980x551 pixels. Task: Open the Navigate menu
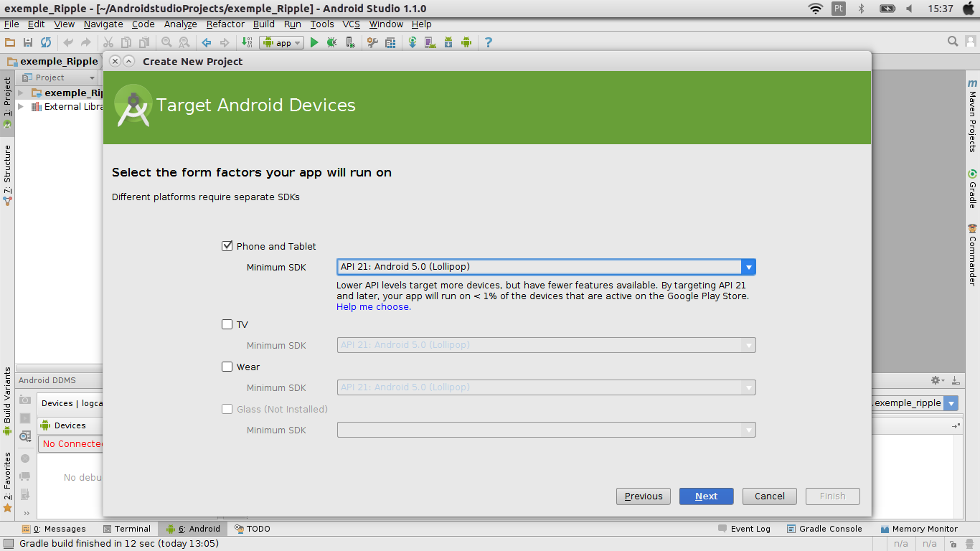[103, 24]
